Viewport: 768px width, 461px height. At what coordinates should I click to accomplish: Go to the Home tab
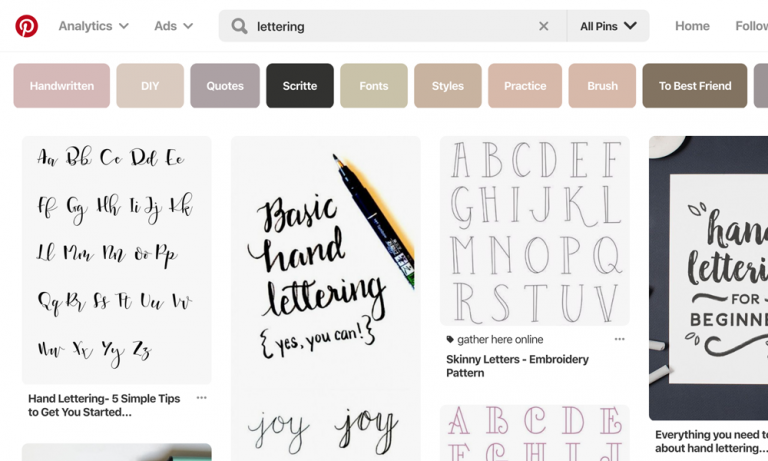tap(692, 26)
